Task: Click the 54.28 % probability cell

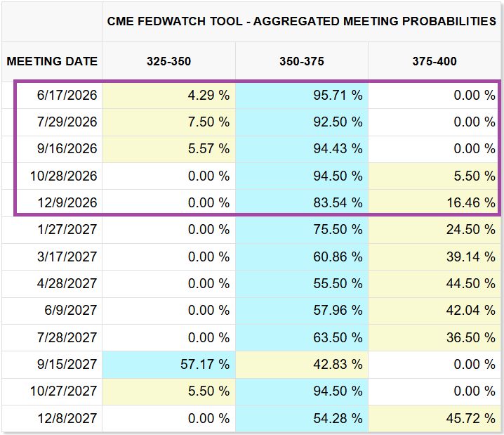Action: pos(302,418)
